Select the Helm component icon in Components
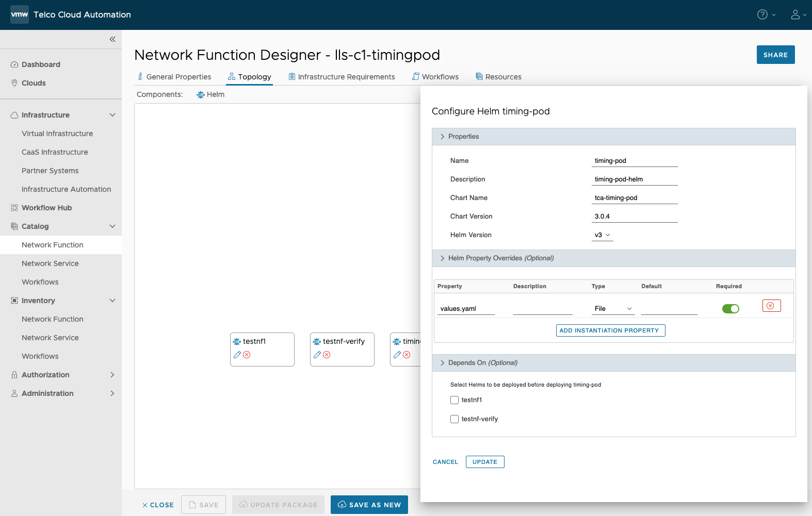Viewport: 812px width, 516px height. [x=201, y=95]
